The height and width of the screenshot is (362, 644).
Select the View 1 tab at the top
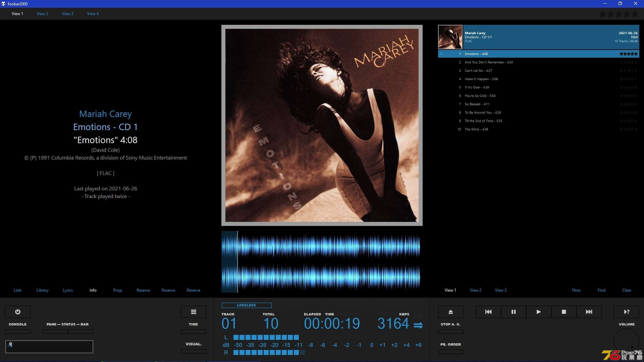(x=17, y=14)
